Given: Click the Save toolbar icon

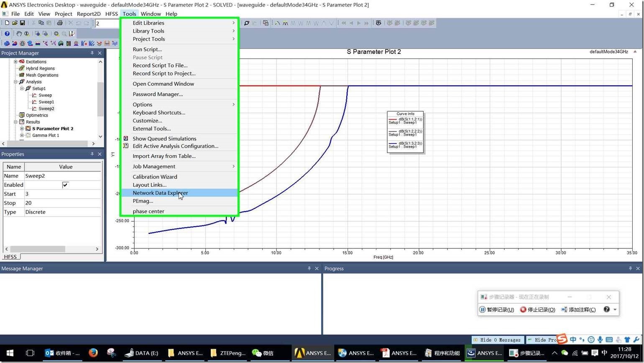Looking at the screenshot, I should click(22, 23).
